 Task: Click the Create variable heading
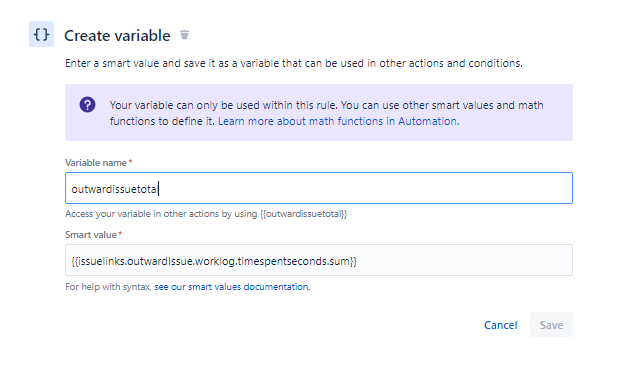point(117,36)
